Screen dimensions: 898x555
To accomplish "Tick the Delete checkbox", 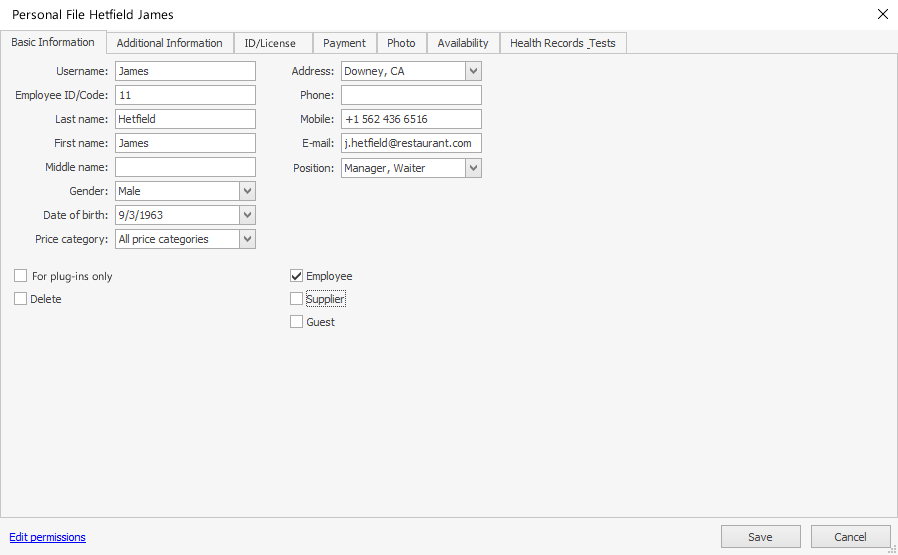I will pyautogui.click(x=21, y=299).
